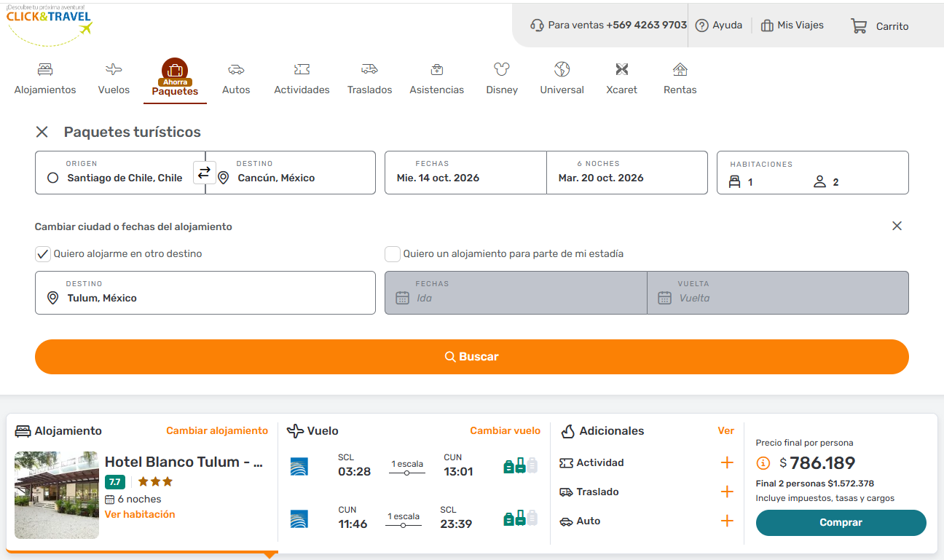Click Cambiar alojamiento link
Screen dimensions: 944x560
pos(217,431)
